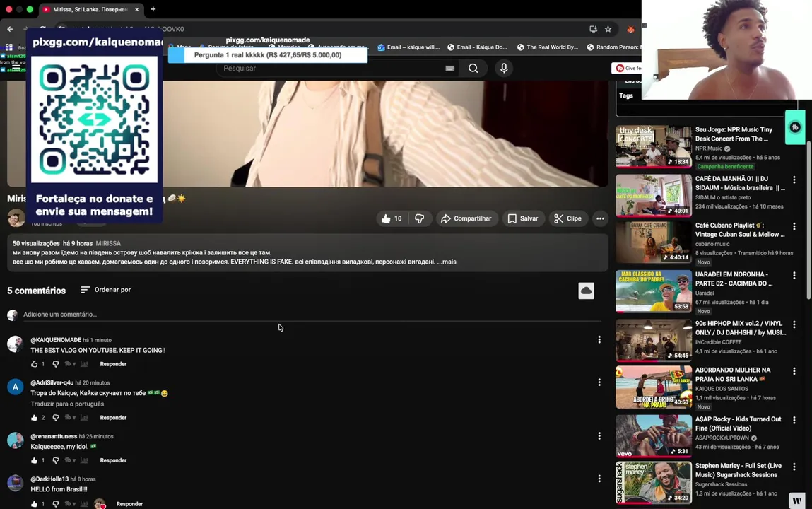The width and height of the screenshot is (812, 509).
Task: Dislike the video with the thumbs-down button
Action: (x=420, y=218)
